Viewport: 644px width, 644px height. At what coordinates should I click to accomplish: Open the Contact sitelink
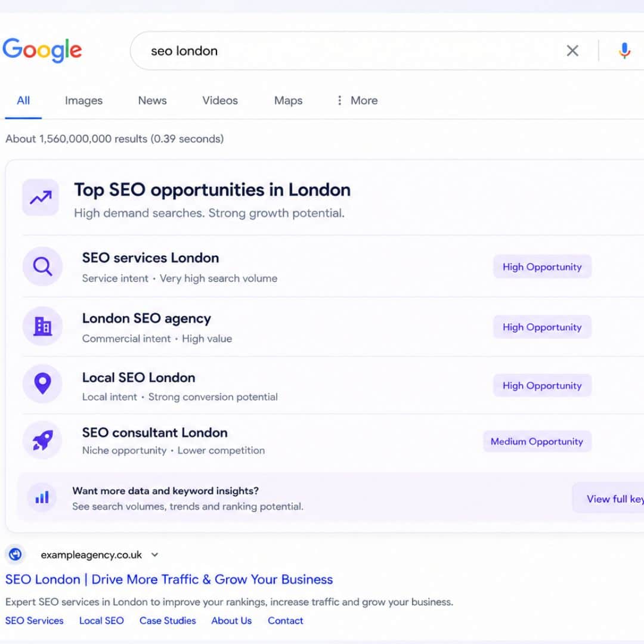(286, 621)
